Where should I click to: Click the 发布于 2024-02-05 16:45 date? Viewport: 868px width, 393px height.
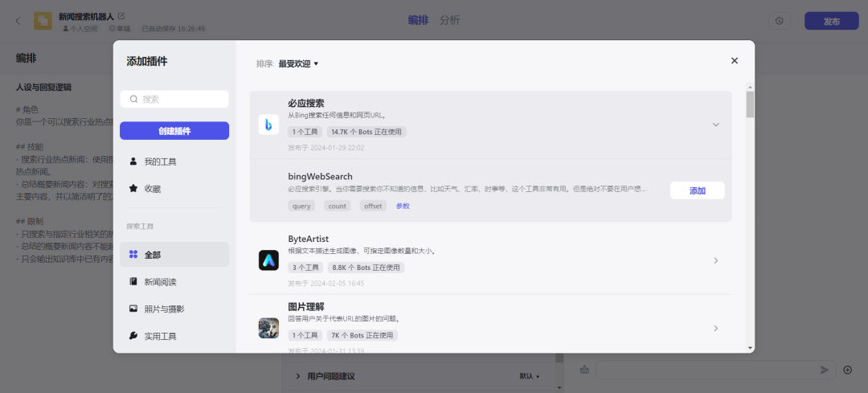(x=326, y=284)
